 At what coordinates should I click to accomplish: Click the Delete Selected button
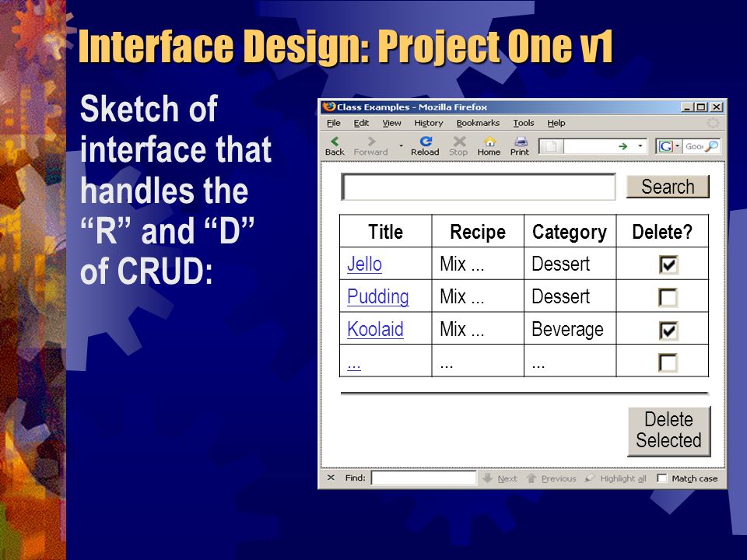[669, 432]
